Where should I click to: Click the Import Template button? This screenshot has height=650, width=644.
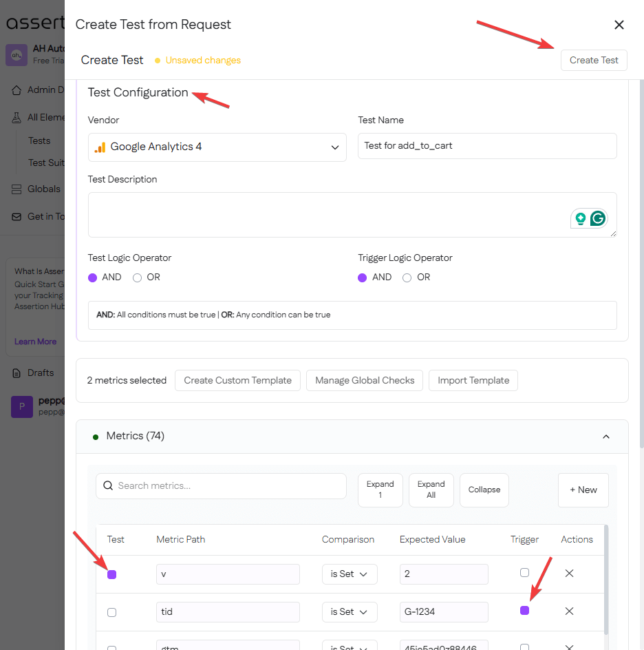(x=473, y=380)
